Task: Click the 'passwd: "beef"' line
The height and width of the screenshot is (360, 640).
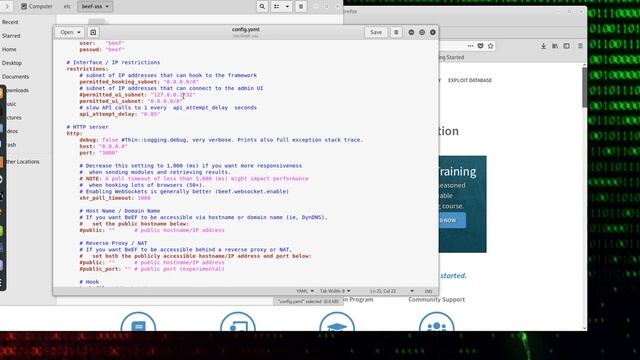Action: [x=102, y=49]
